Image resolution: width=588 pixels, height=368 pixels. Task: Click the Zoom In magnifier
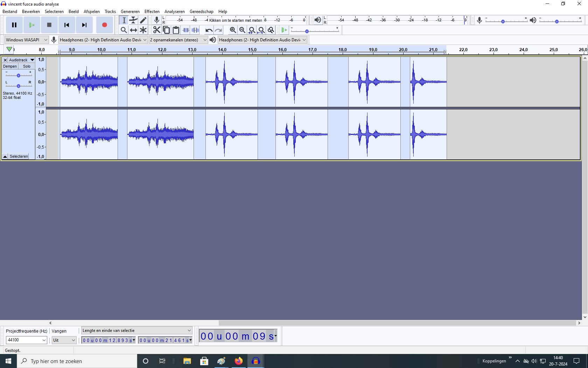(x=233, y=30)
